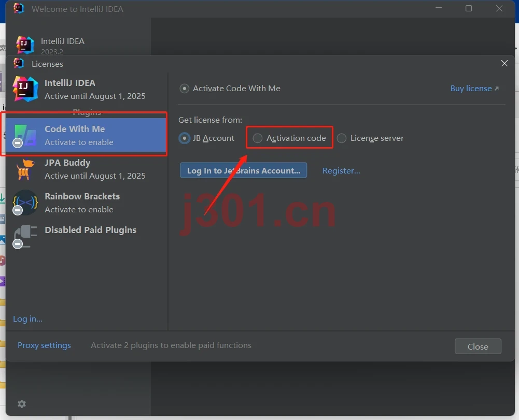Select the Activation code radio button
519x420 pixels.
(x=258, y=138)
